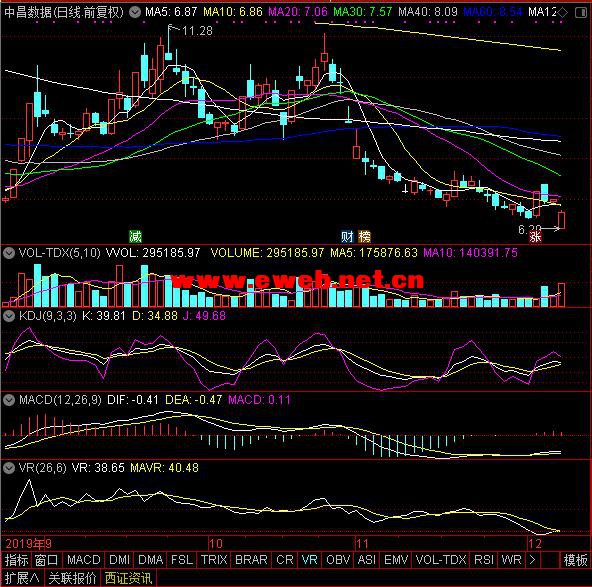Click the 11 month timeline marker

coord(362,544)
